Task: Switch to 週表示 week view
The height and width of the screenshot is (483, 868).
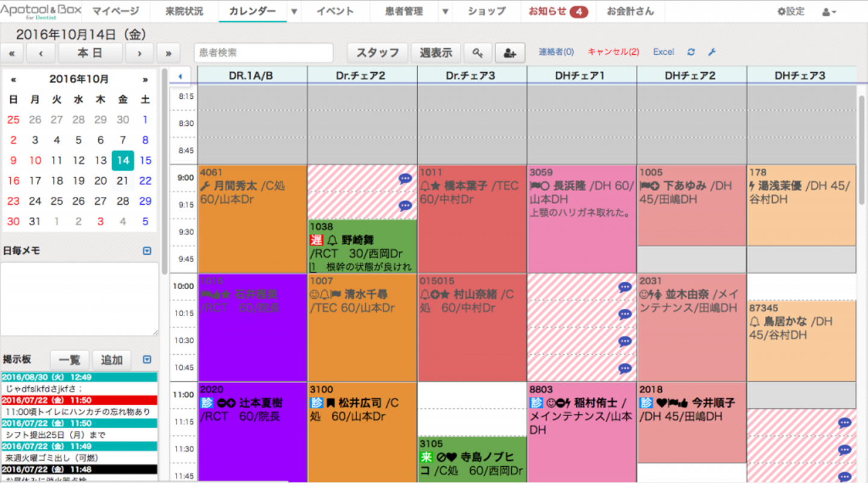Action: point(436,53)
